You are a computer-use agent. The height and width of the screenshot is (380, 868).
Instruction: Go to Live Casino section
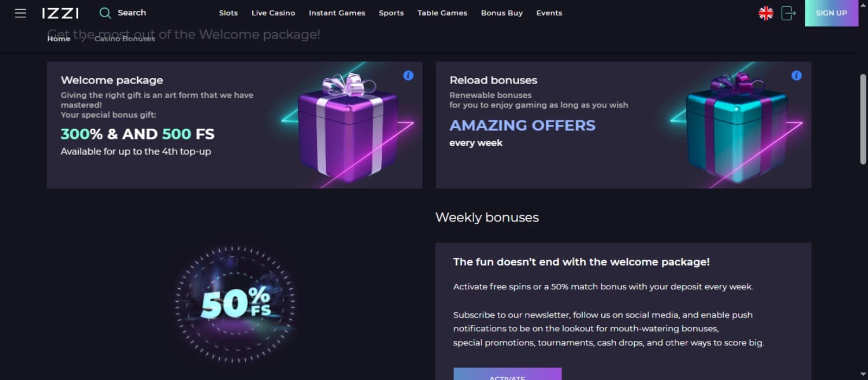(x=273, y=13)
